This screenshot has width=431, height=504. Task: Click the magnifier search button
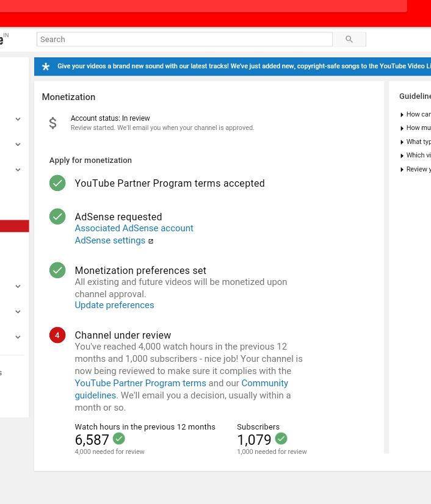click(x=349, y=39)
